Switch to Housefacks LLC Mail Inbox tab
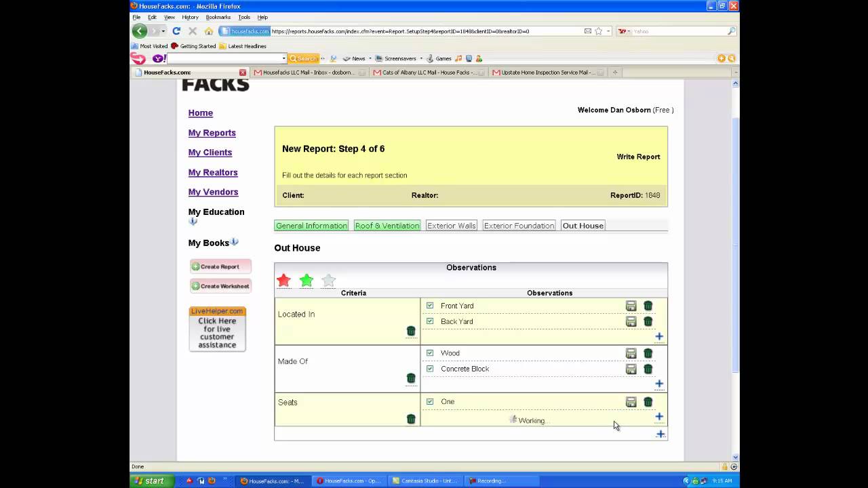 (x=309, y=72)
